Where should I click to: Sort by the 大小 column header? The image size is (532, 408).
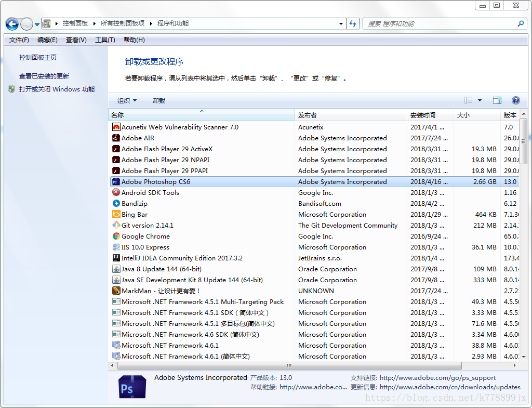click(x=477, y=115)
